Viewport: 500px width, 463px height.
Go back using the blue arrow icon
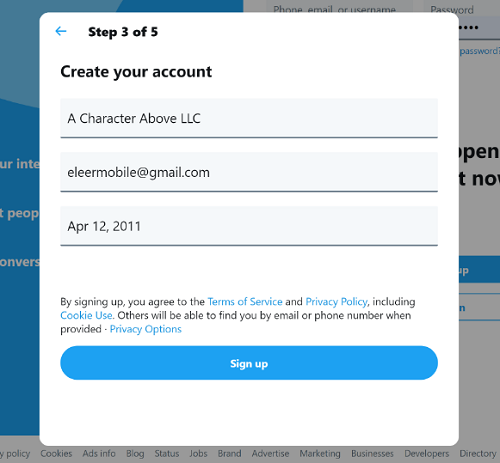point(61,31)
